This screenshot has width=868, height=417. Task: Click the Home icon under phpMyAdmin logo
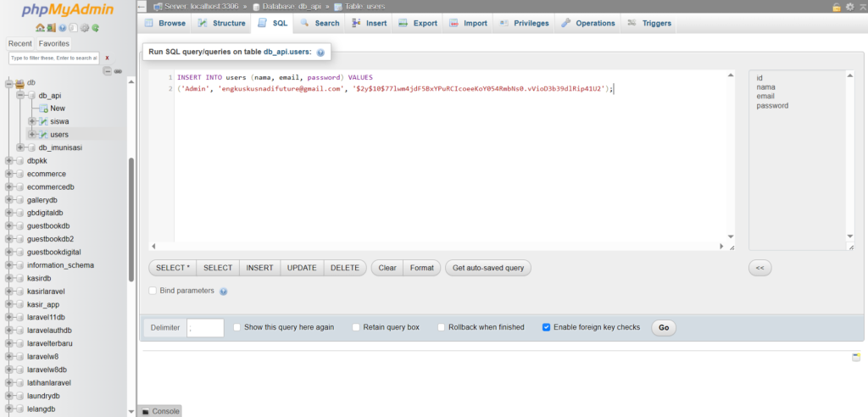click(40, 28)
